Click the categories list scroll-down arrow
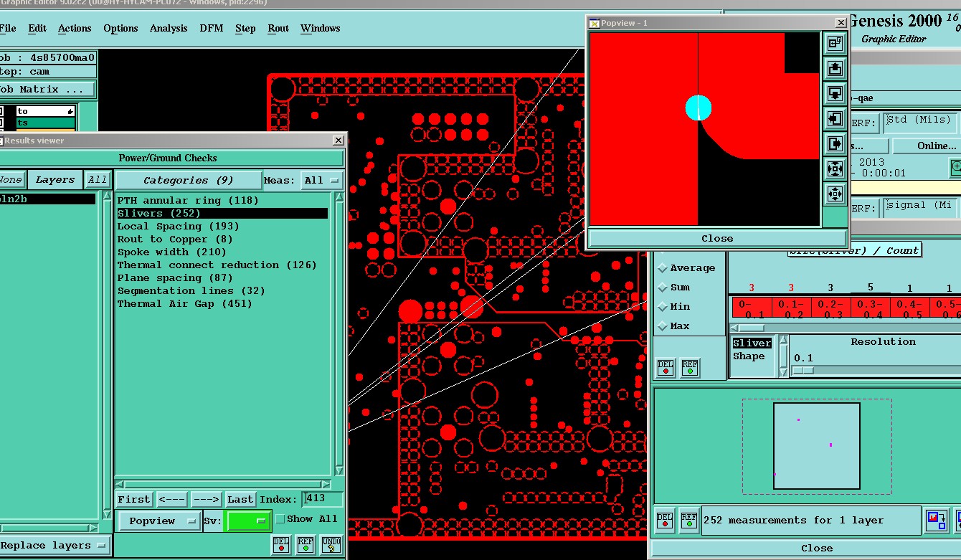Image resolution: width=961 pixels, height=560 pixels. (x=340, y=470)
